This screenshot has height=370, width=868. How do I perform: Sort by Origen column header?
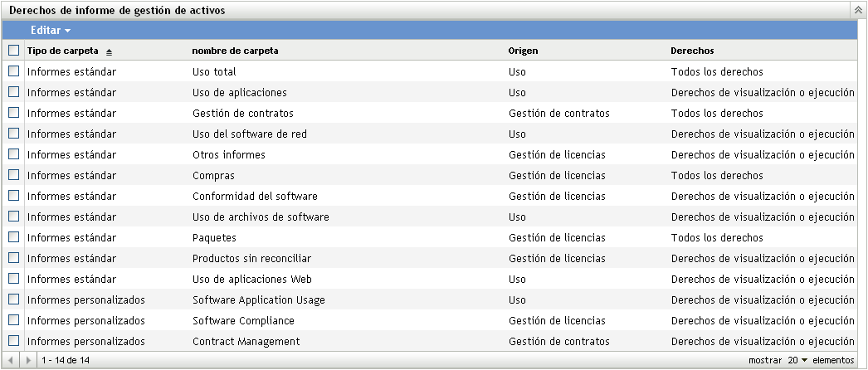point(523,51)
